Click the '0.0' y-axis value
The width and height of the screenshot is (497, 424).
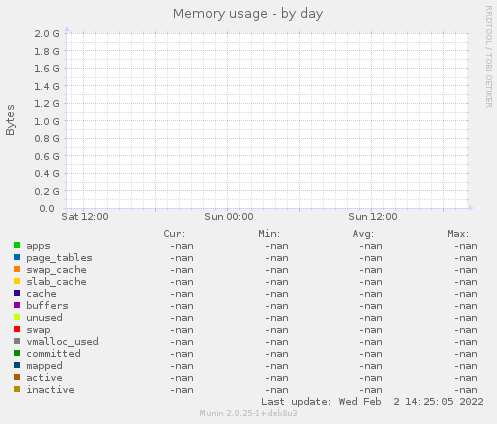pos(47,208)
